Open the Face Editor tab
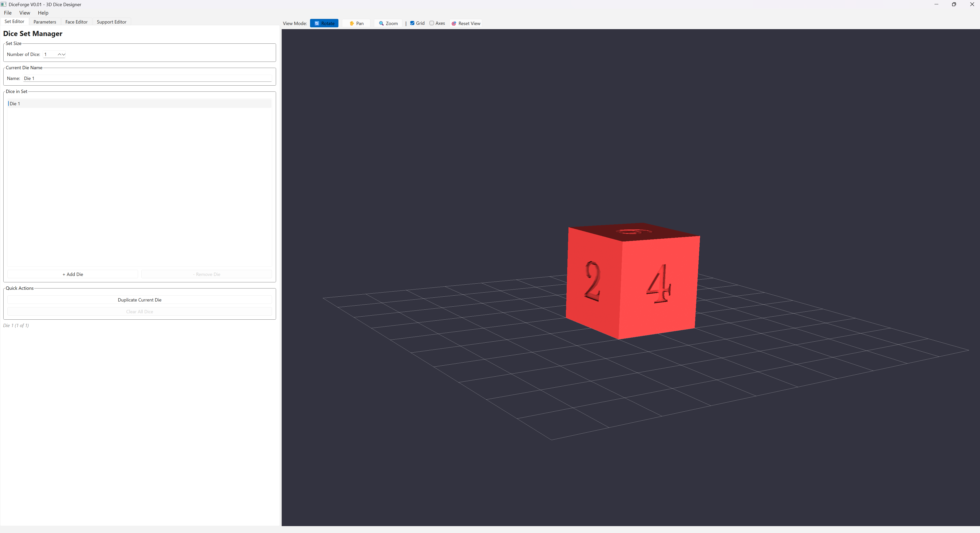Screen dimensions: 980x533 [x=76, y=22]
